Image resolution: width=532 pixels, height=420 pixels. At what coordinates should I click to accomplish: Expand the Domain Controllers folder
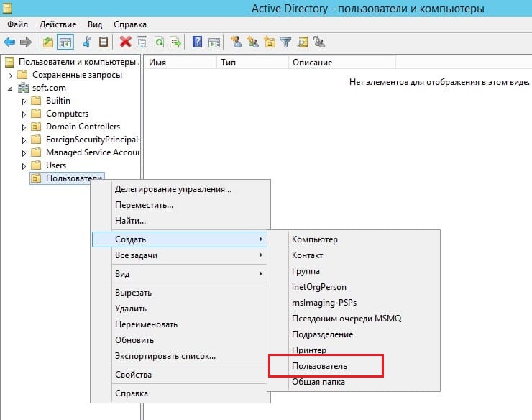24,127
